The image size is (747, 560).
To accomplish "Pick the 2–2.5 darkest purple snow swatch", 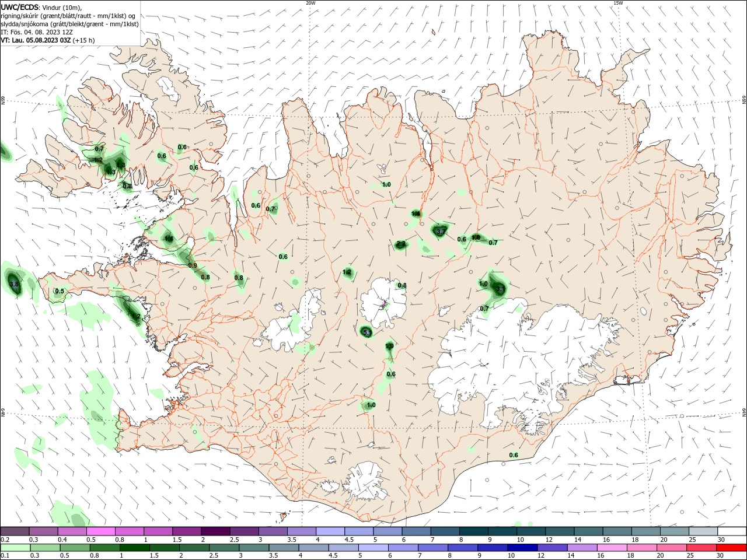I will 216,531.
